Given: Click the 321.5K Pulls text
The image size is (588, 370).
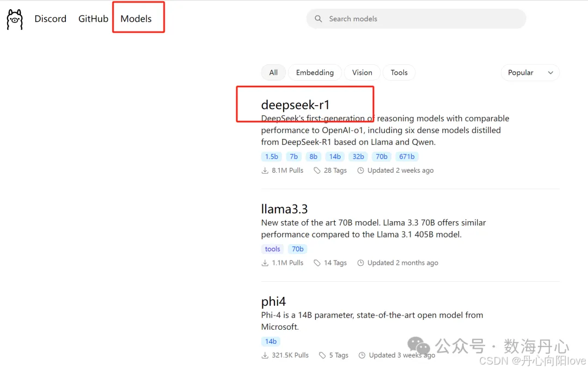Looking at the screenshot, I should 290,355.
